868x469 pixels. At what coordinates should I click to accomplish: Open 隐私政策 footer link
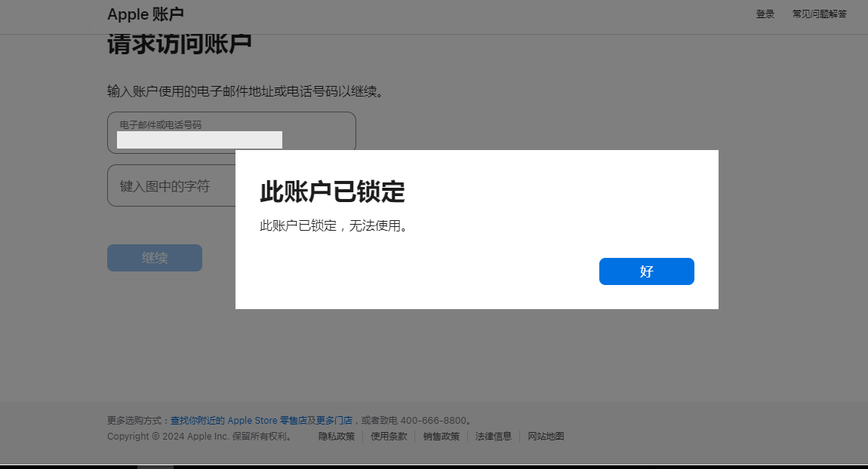(x=337, y=437)
